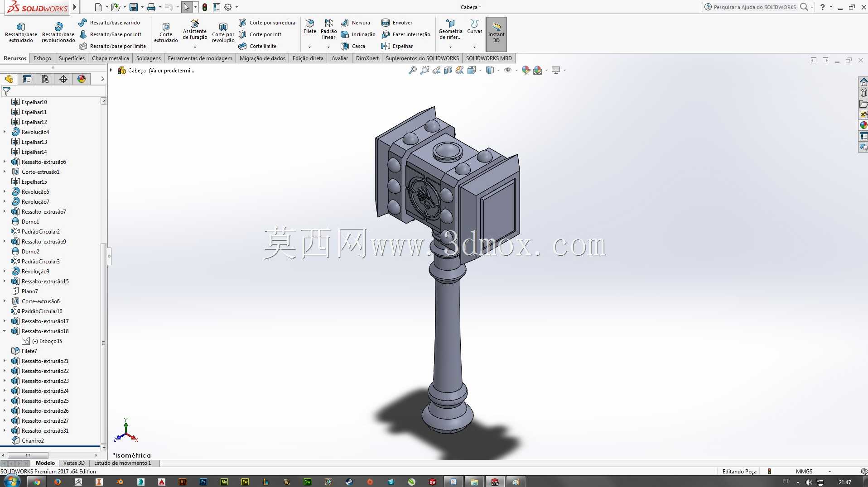The height and width of the screenshot is (487, 868).
Task: Click Ressalto/Base por loft
Action: (x=110, y=34)
